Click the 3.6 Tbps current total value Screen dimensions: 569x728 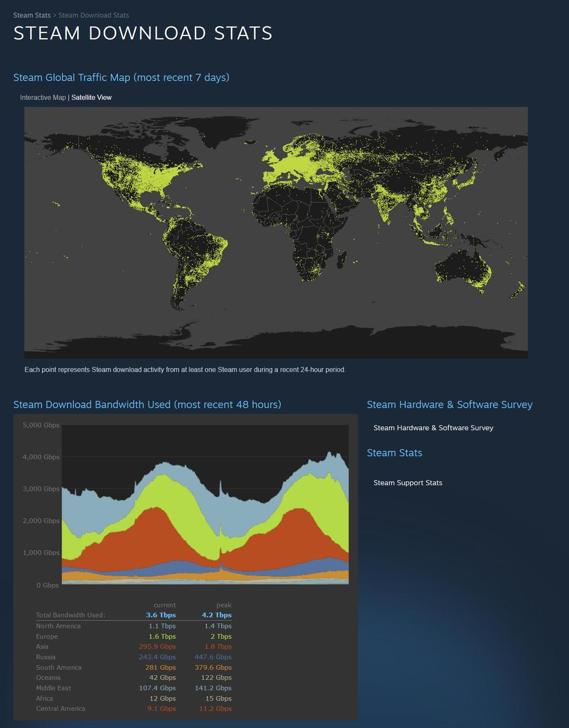coord(161,615)
